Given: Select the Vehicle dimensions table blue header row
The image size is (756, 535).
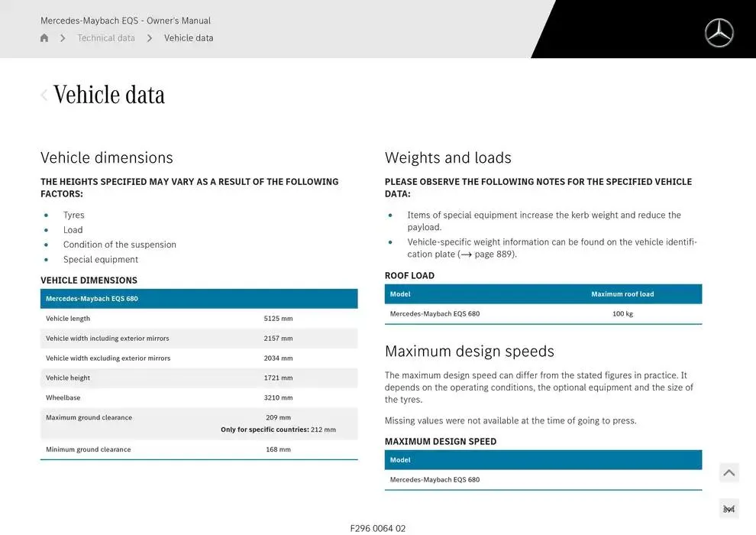Looking at the screenshot, I should click(199, 299).
